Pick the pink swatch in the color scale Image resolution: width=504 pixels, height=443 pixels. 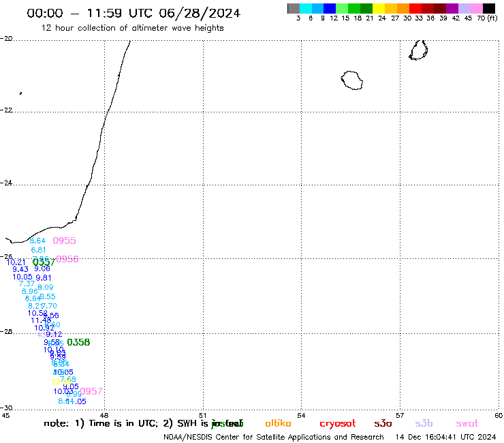coord(477,8)
